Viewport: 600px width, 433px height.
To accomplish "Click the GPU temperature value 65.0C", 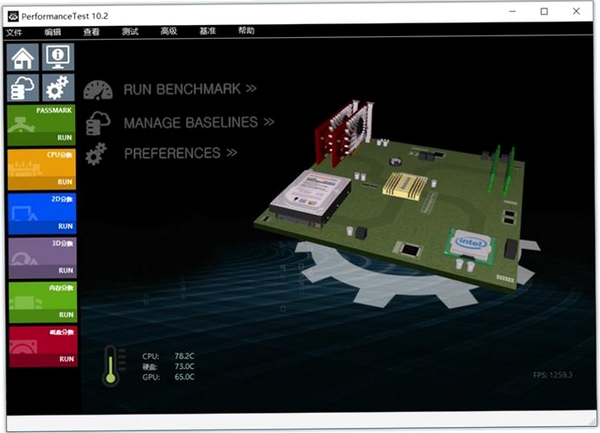I will 184,377.
